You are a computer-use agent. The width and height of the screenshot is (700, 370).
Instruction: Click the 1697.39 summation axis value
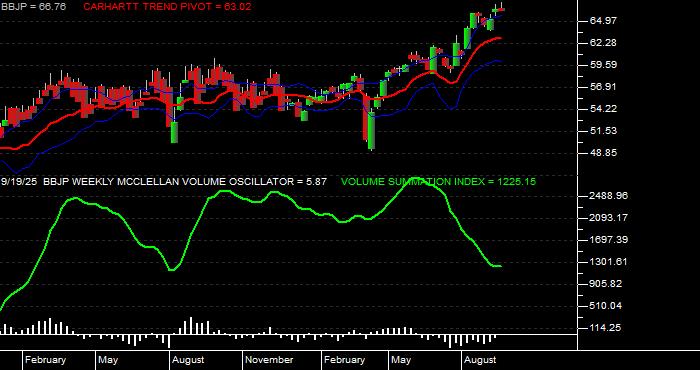pyautogui.click(x=607, y=240)
